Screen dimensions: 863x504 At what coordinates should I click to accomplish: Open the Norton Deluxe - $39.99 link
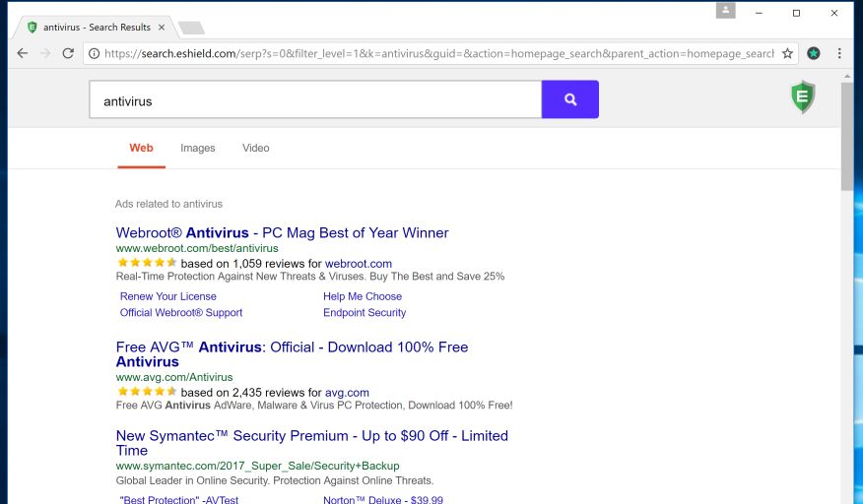[x=383, y=500]
